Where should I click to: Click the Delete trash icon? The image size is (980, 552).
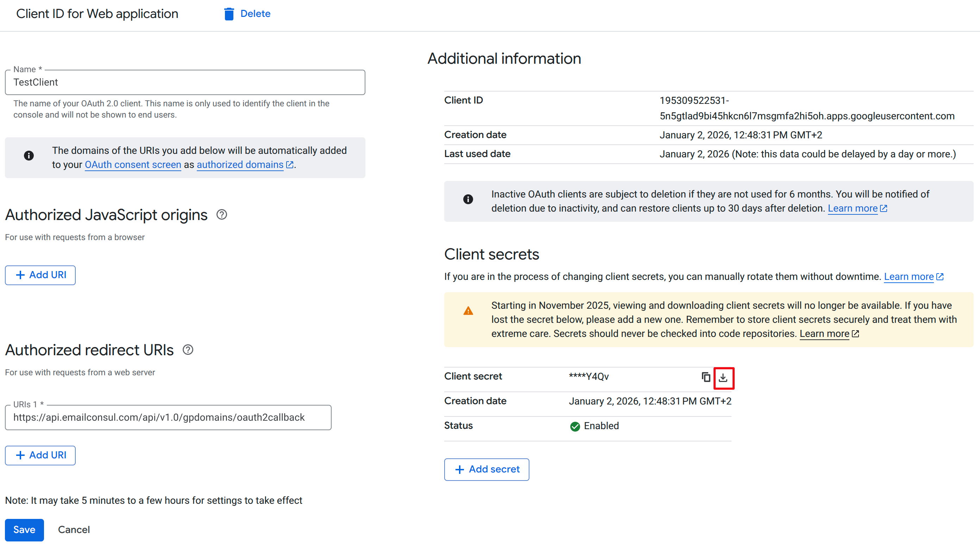tap(229, 14)
